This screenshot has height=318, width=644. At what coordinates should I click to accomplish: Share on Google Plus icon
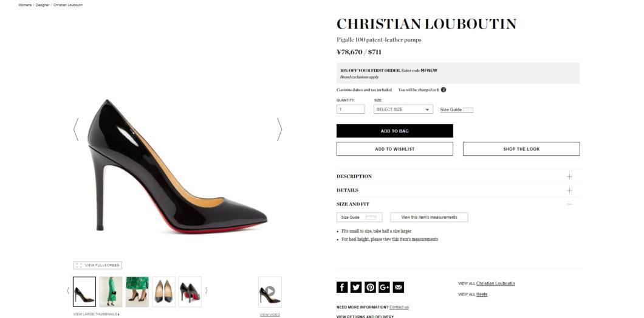384,287
